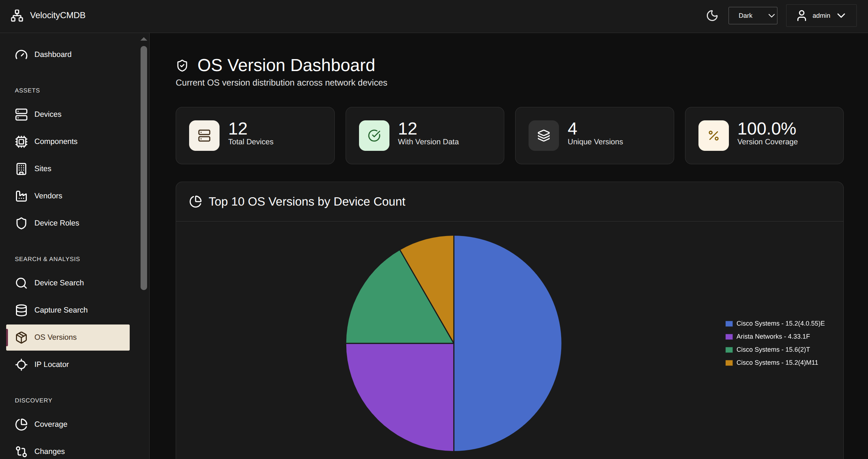This screenshot has height=459, width=868.
Task: Go to Device Search page
Action: [x=59, y=283]
